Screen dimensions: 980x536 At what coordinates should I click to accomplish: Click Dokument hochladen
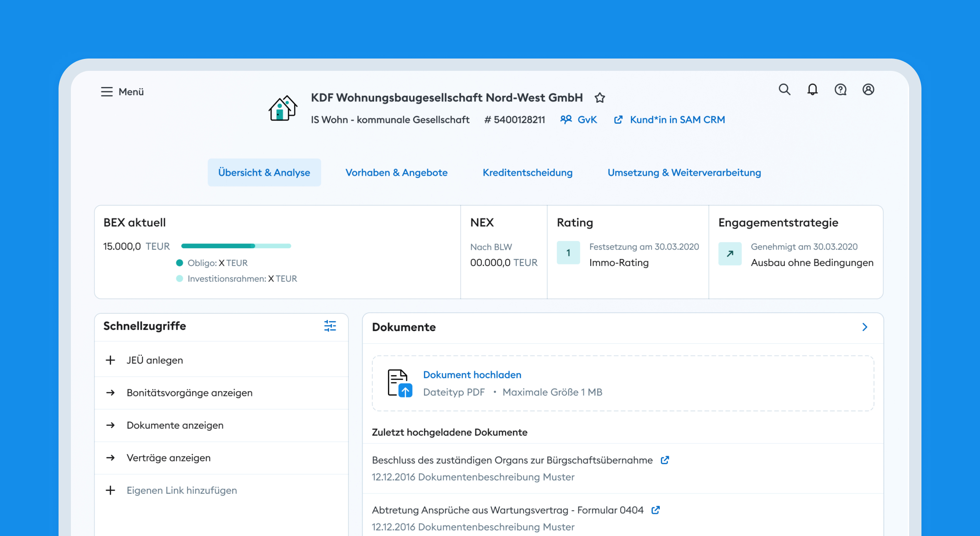click(x=472, y=375)
